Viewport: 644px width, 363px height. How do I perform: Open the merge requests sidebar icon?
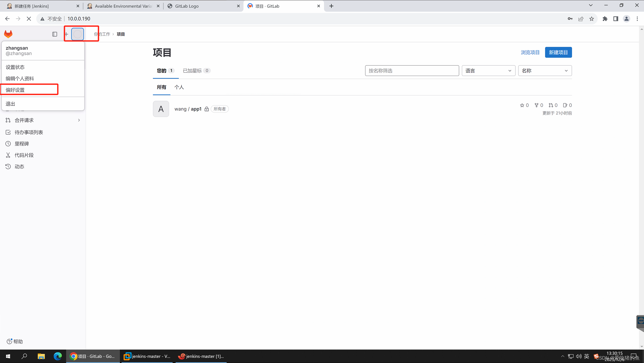click(x=8, y=120)
